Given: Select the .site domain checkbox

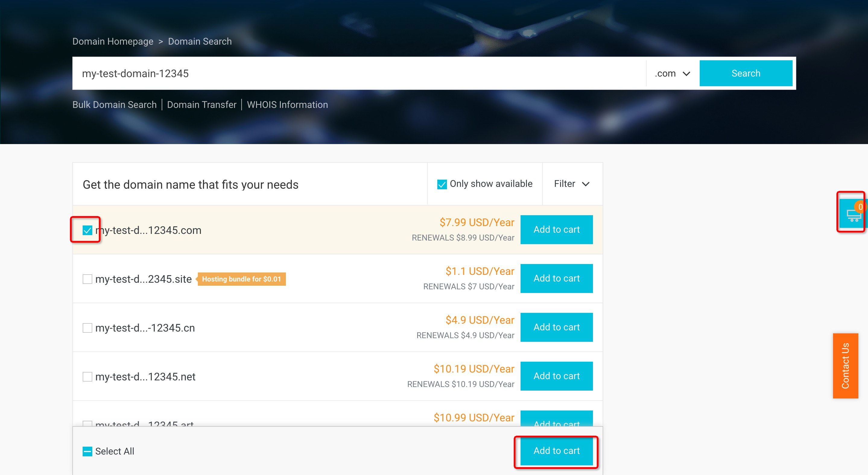Looking at the screenshot, I should click(x=87, y=279).
